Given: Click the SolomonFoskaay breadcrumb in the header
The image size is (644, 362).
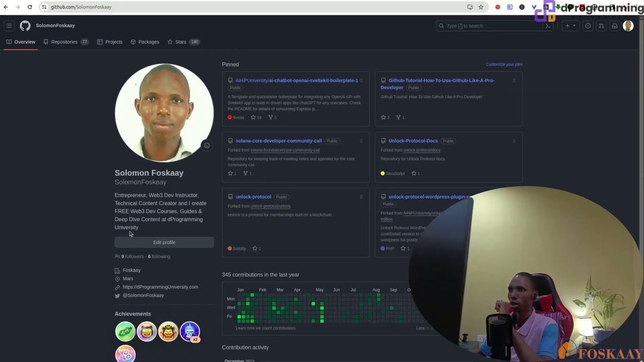Looking at the screenshot, I should click(55, 26).
